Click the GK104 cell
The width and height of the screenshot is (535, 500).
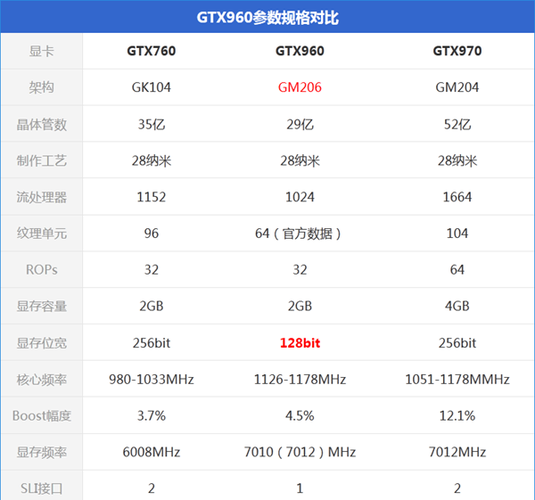click(151, 87)
